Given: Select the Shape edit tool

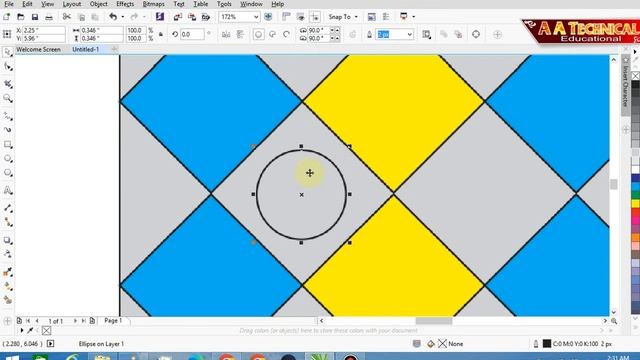Looking at the screenshot, I should [8, 67].
